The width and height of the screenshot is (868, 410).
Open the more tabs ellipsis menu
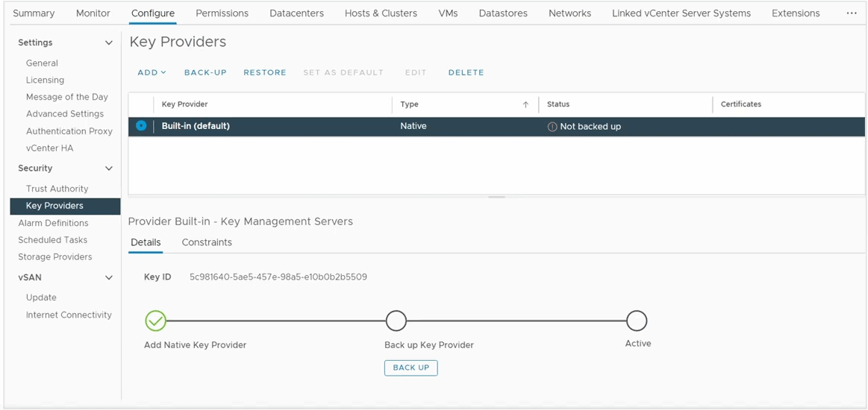pyautogui.click(x=852, y=13)
